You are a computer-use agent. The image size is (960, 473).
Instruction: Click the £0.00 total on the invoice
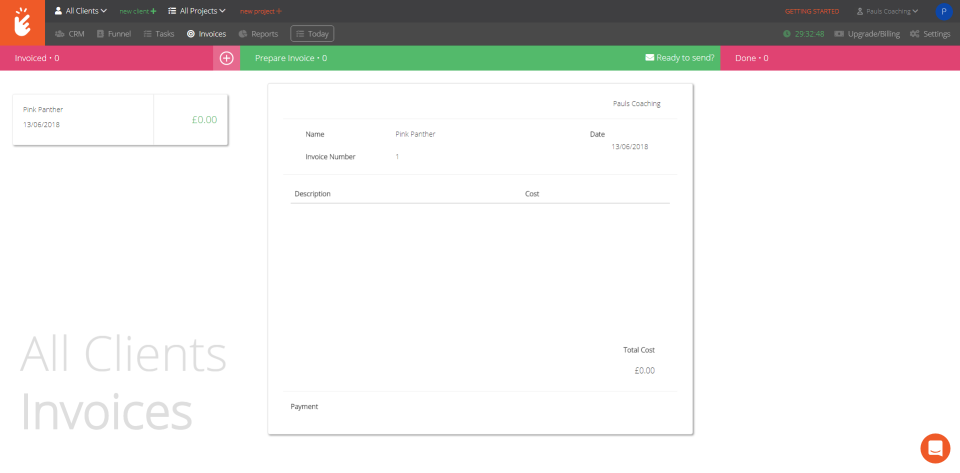(x=645, y=370)
